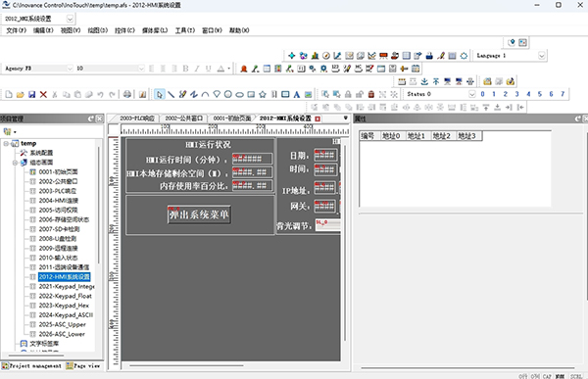The width and height of the screenshot is (588, 379).
Task: Select the straight Line drawing tool
Action: click(171, 94)
